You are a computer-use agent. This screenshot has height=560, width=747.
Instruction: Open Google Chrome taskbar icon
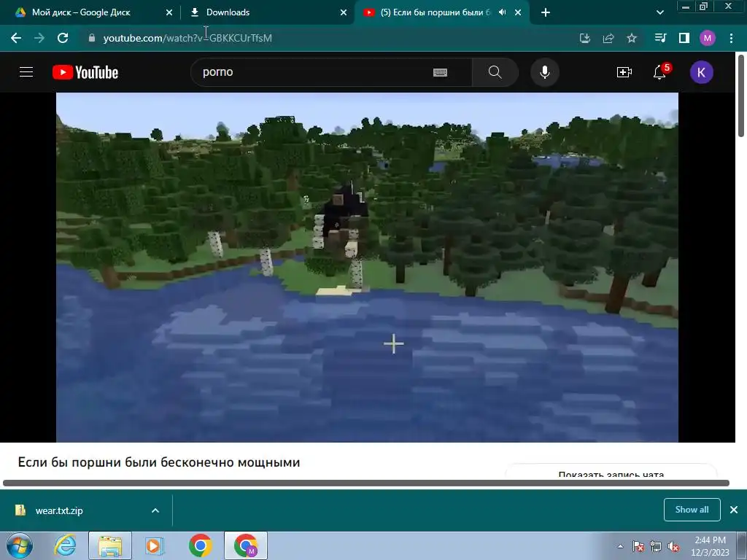[x=201, y=545]
